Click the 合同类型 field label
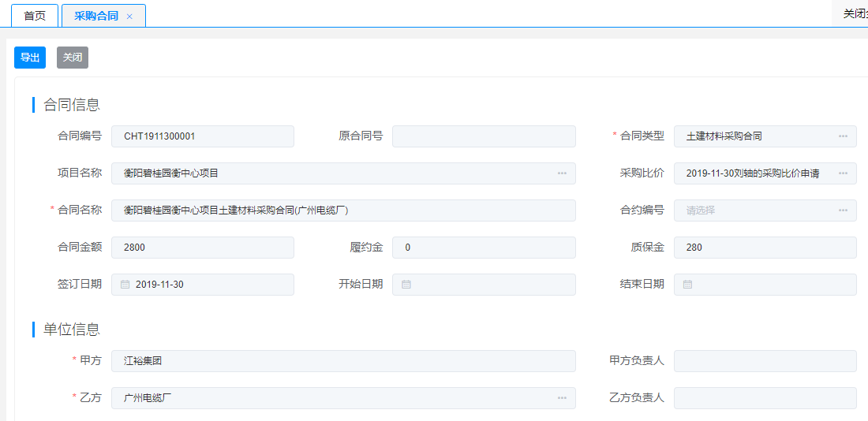The width and height of the screenshot is (868, 421). tap(642, 136)
